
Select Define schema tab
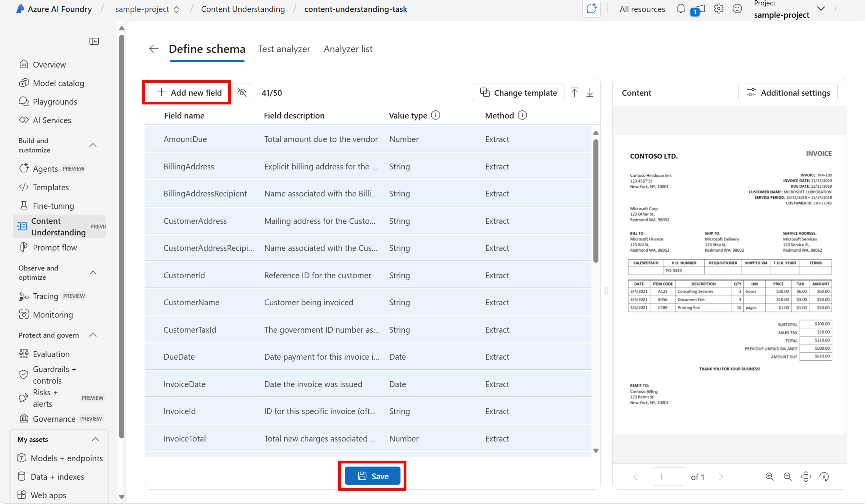(207, 49)
